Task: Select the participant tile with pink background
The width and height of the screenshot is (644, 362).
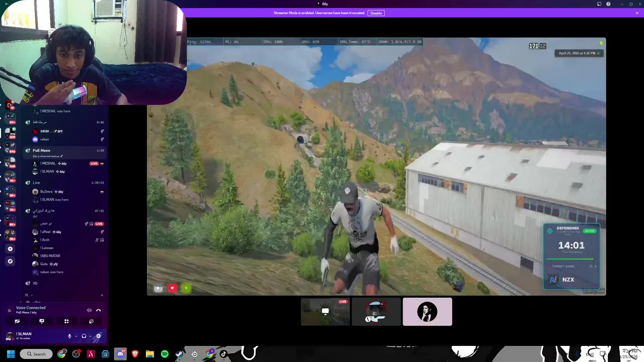Action: [427, 312]
